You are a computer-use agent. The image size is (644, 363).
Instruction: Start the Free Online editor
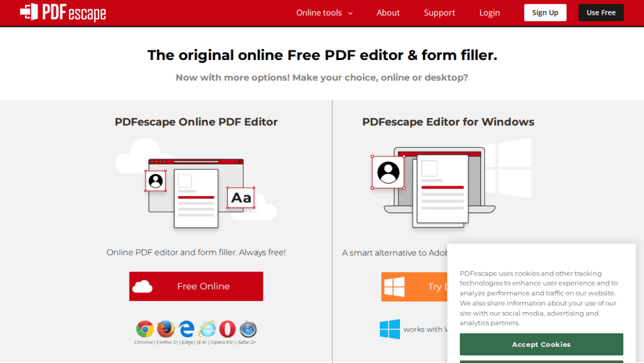[x=196, y=286]
